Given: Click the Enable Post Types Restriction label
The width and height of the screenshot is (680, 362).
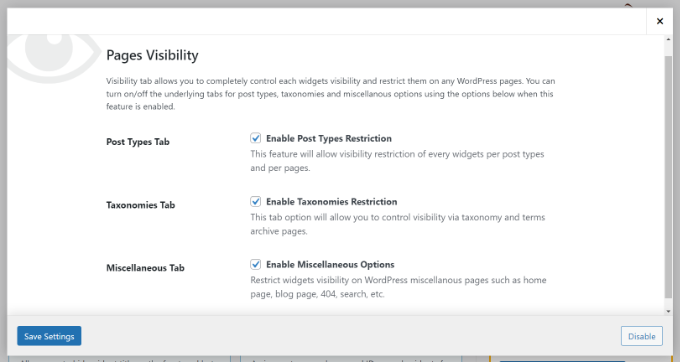Looking at the screenshot, I should [x=329, y=138].
